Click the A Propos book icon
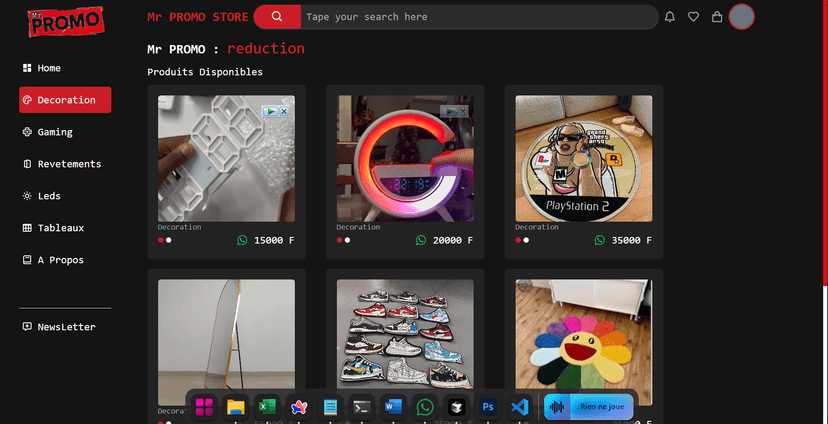The image size is (828, 424). pos(27,260)
